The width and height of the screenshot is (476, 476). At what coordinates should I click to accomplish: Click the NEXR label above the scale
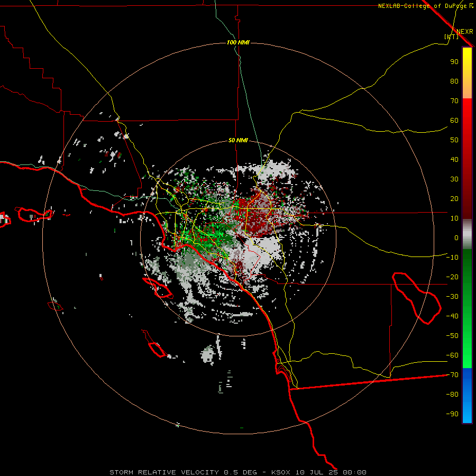(x=464, y=32)
